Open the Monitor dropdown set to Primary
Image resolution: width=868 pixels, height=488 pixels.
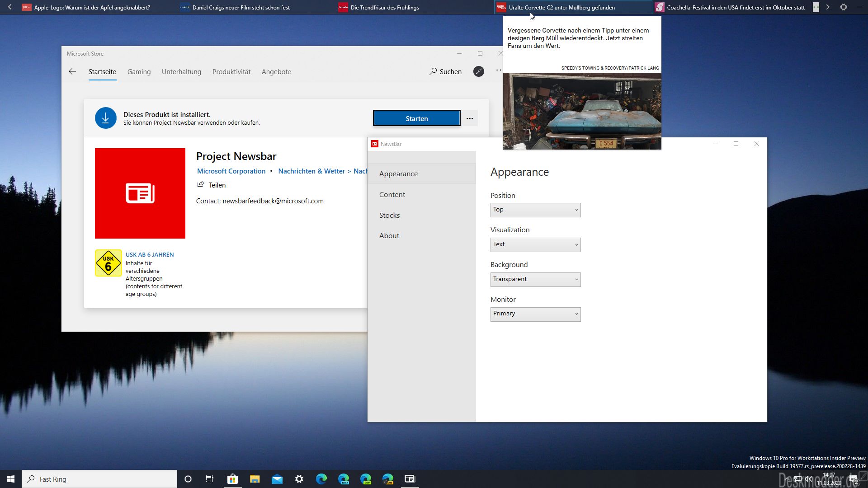click(x=535, y=314)
